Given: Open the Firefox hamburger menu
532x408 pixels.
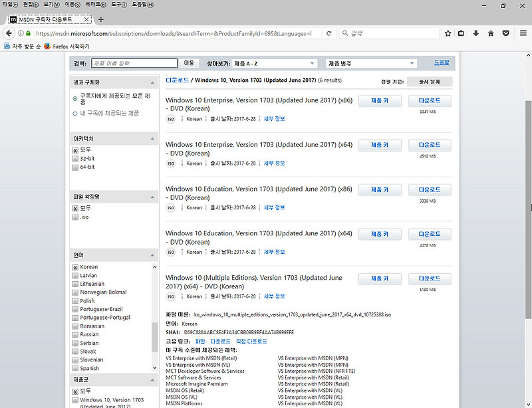Looking at the screenshot, I should coord(523,33).
